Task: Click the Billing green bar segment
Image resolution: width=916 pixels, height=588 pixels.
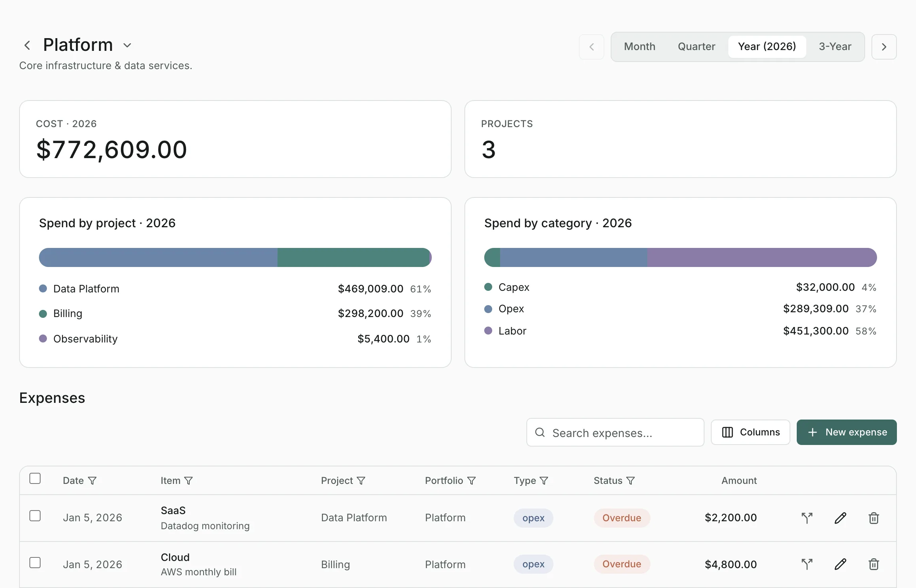Action: pos(353,257)
